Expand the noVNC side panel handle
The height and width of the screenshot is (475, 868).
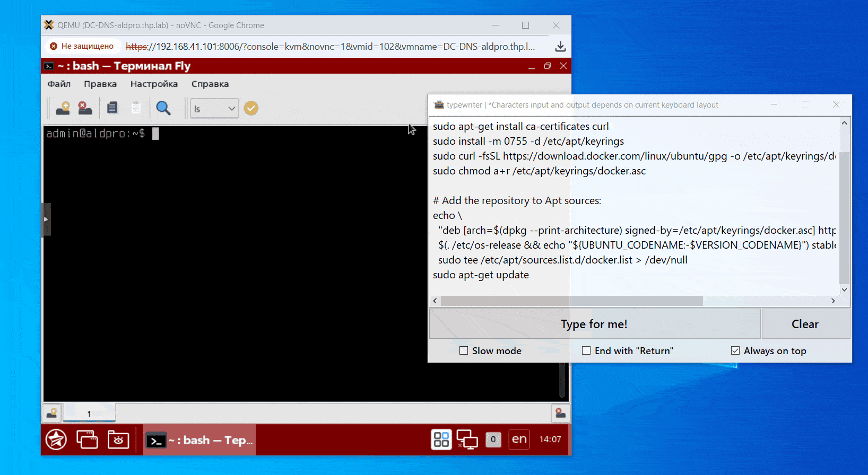[x=46, y=219]
